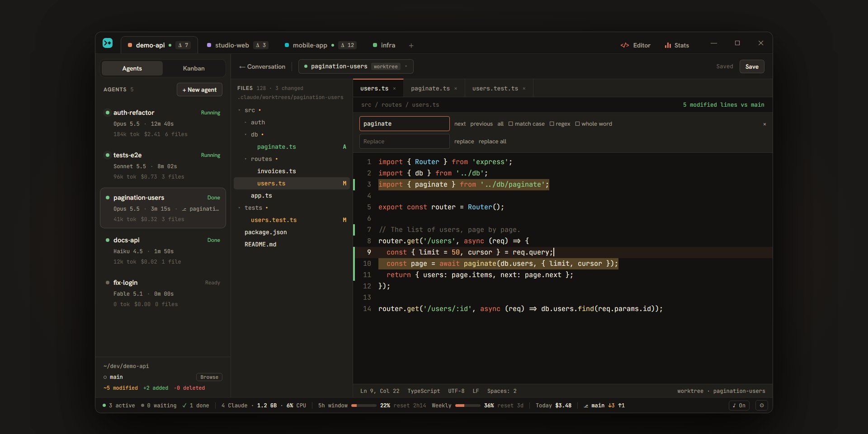Collapse the db folder

(245, 135)
